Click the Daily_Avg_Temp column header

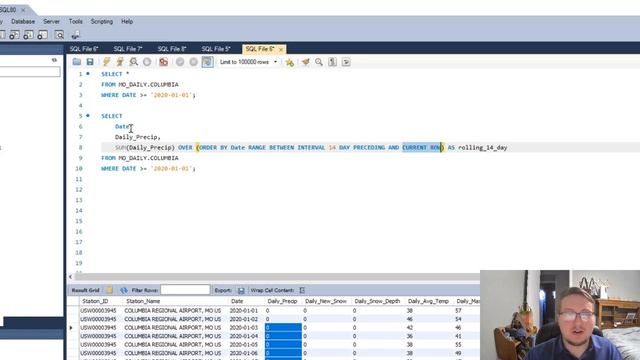[x=428, y=301]
